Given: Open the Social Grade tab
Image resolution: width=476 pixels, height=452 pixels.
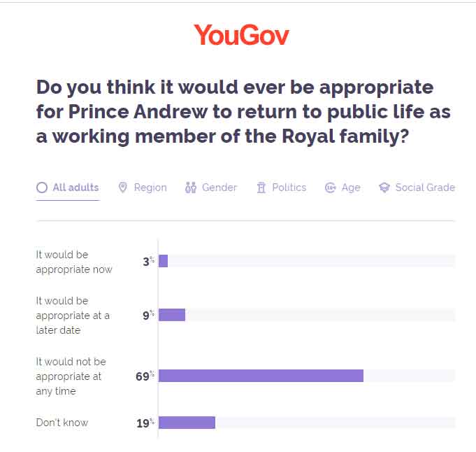Looking at the screenshot, I should point(425,188).
